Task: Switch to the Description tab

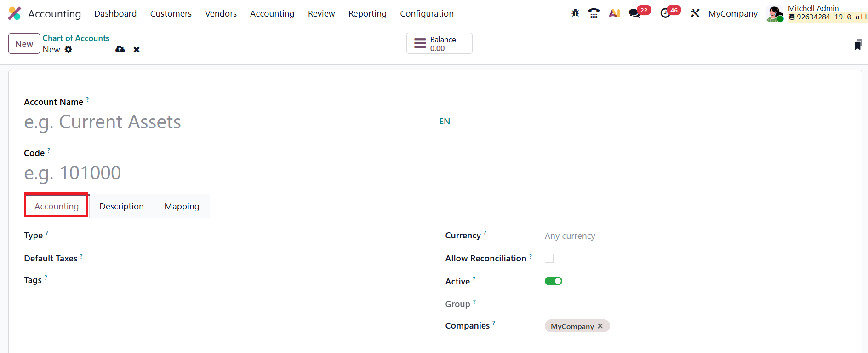Action: click(x=121, y=206)
